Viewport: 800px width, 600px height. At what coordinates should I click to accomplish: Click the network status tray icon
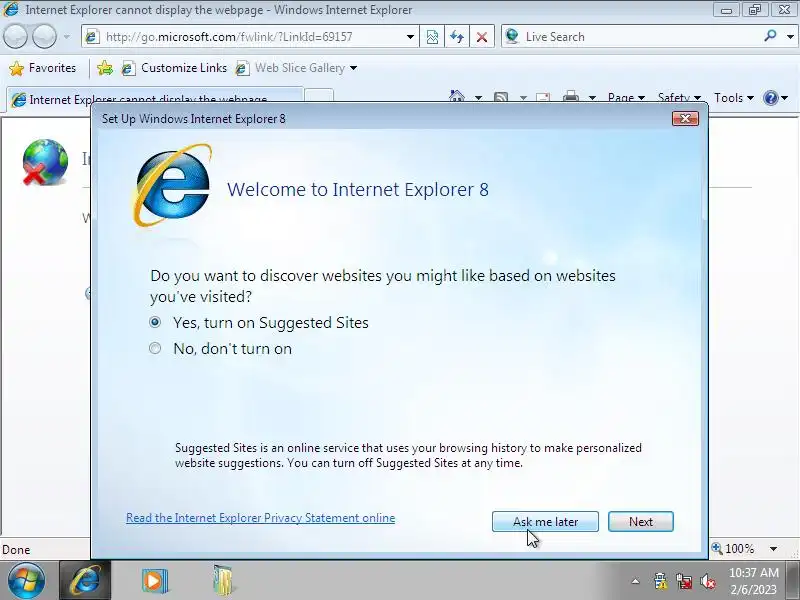[684, 581]
